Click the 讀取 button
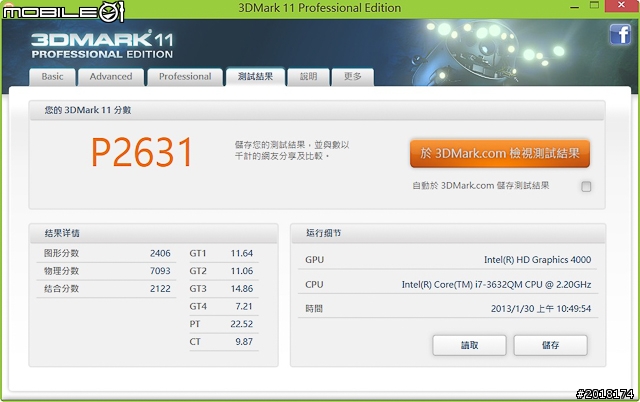This screenshot has width=640, height=402. click(469, 345)
